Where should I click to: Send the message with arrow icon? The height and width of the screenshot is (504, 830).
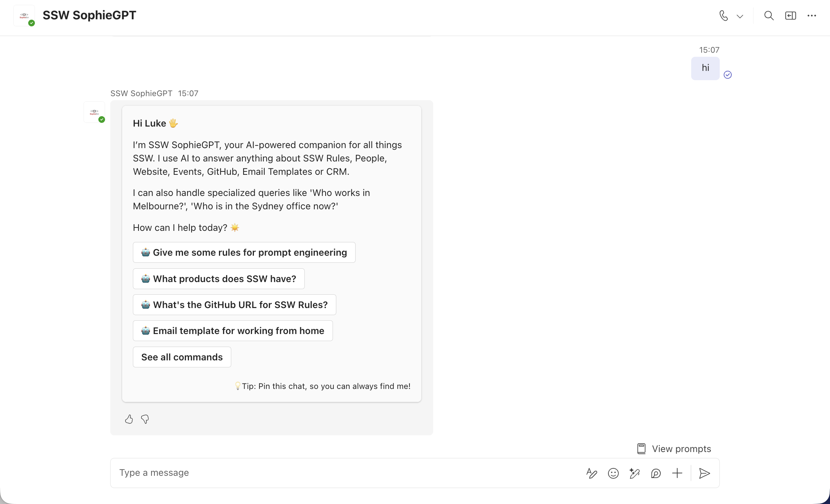(704, 473)
